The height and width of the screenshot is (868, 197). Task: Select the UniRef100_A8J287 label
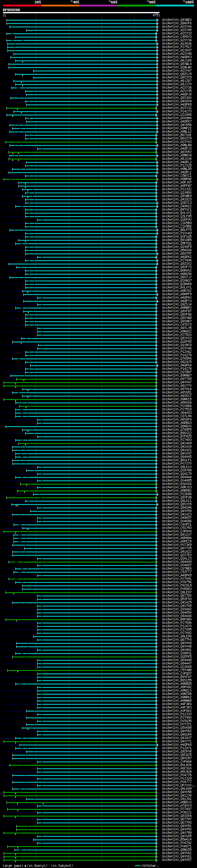(177, 81)
